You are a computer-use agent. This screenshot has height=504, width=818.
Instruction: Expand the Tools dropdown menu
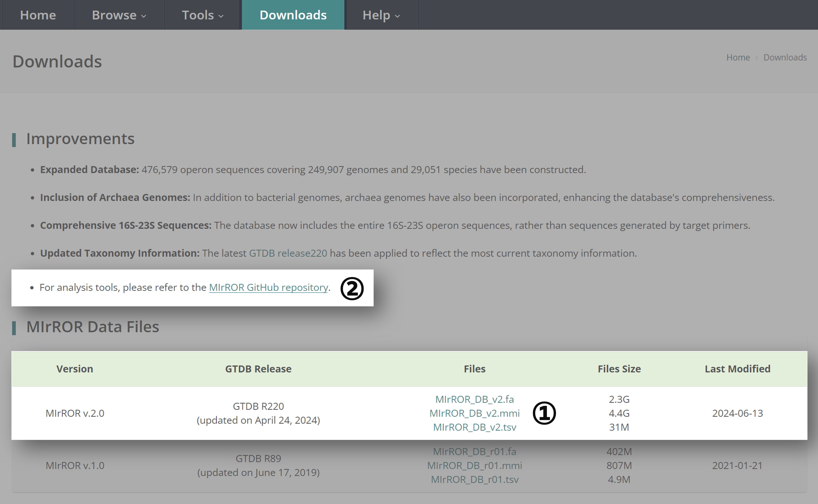click(x=202, y=15)
